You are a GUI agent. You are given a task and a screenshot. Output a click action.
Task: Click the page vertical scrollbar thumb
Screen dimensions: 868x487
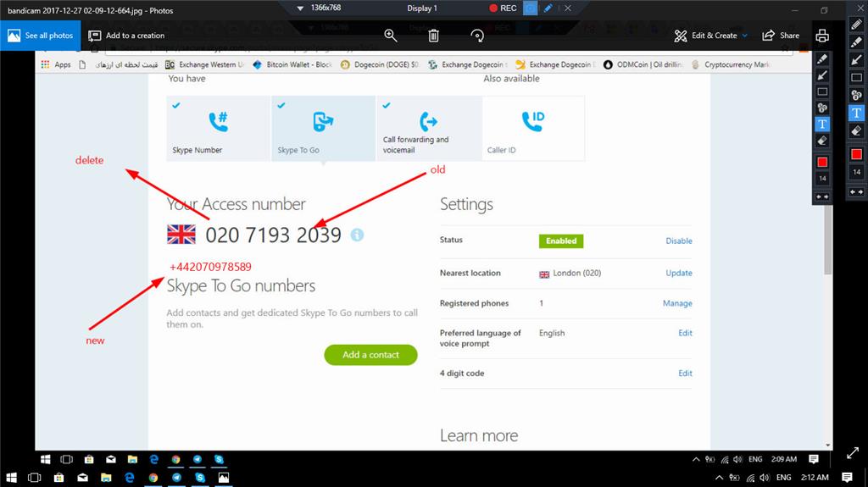pos(827,241)
